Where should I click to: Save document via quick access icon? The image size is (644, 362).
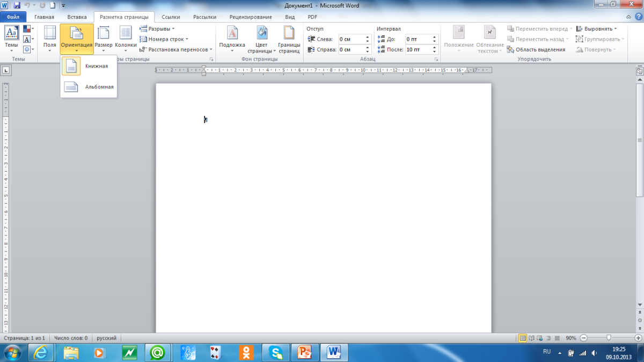pyautogui.click(x=17, y=5)
